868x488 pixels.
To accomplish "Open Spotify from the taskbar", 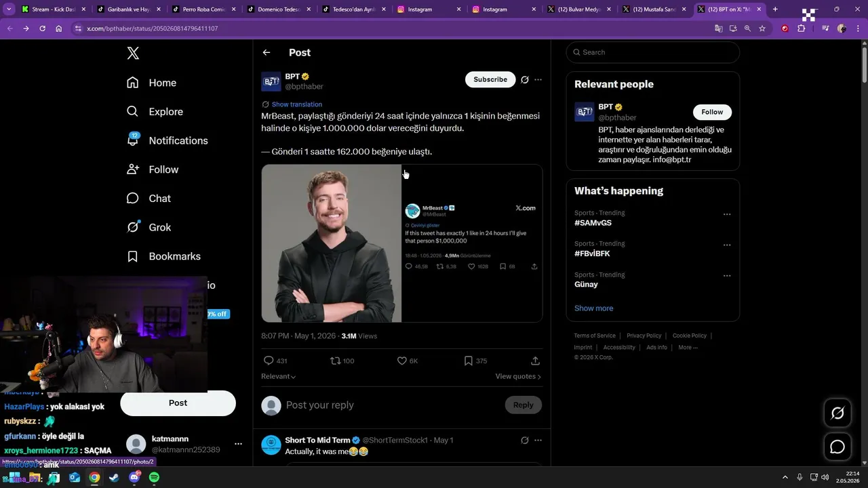I will click(x=154, y=477).
